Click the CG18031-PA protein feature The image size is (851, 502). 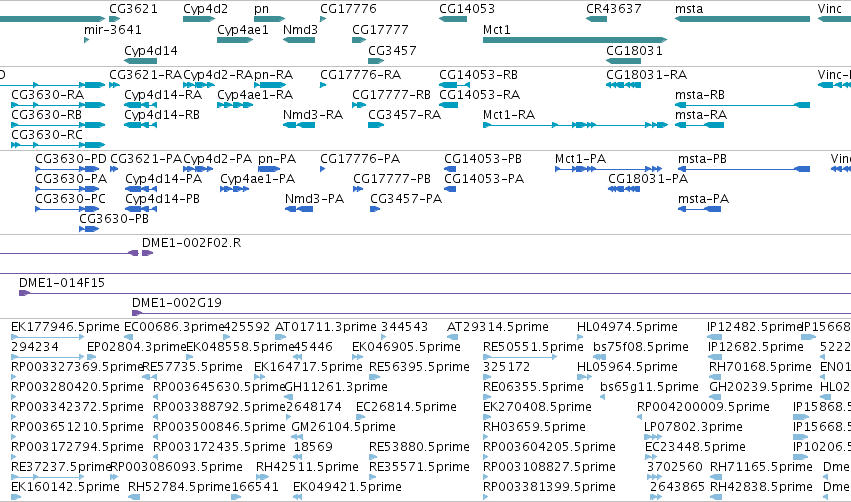(624, 189)
